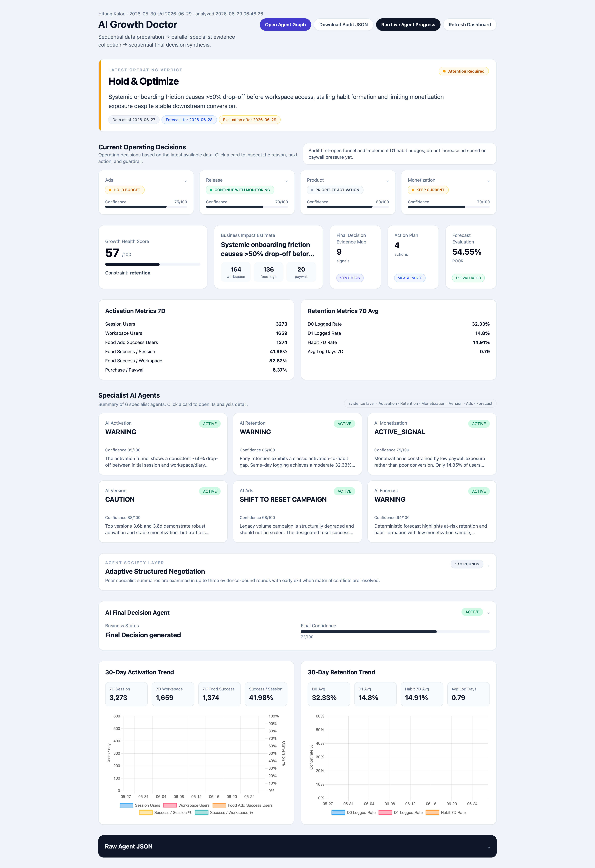Click the 'Forecast for 2026-06-28' chip

[189, 120]
